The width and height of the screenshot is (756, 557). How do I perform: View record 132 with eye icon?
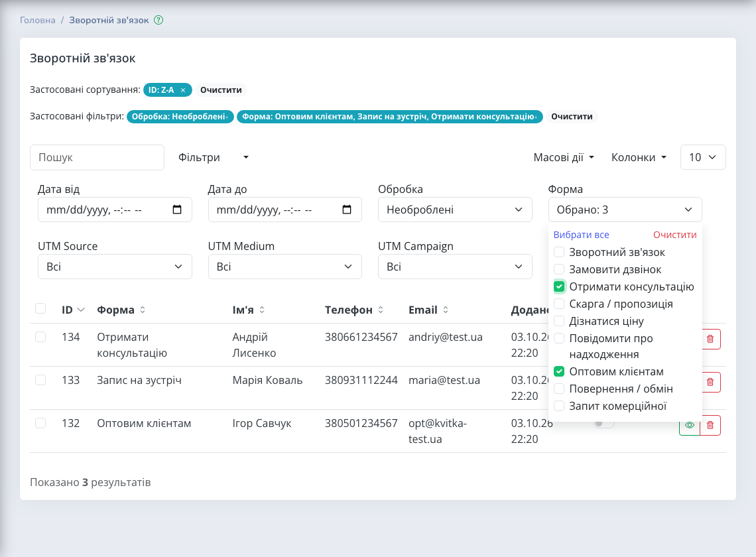click(690, 425)
